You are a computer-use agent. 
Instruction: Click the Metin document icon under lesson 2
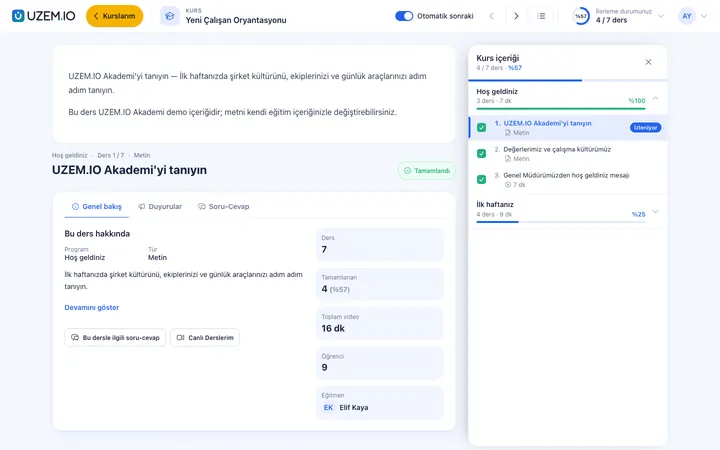tap(508, 159)
